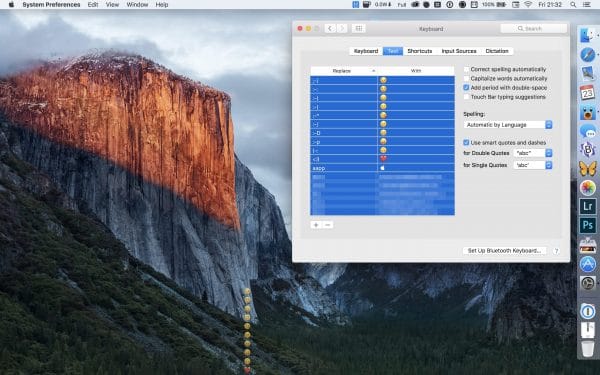Open Spotlight search in menu bar
The height and width of the screenshot is (375, 600).
coord(573,5)
